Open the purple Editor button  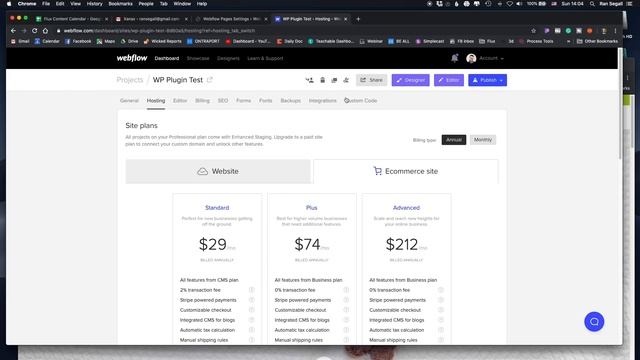point(449,80)
